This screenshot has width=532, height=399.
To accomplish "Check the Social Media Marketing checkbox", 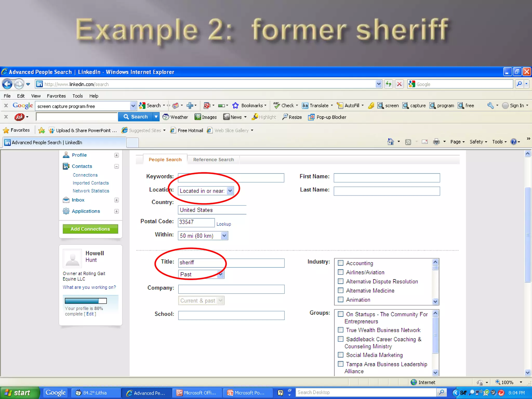I will click(x=341, y=355).
